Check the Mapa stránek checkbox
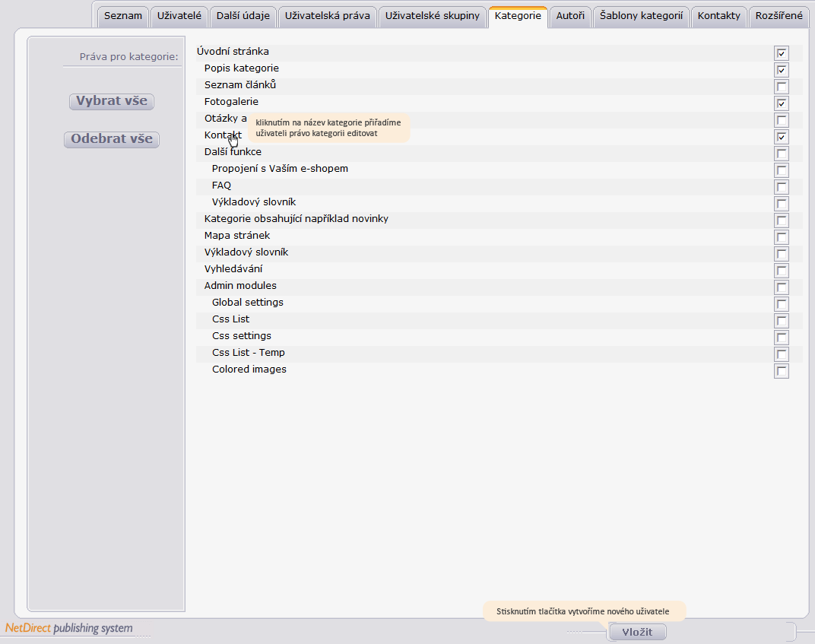 point(782,237)
